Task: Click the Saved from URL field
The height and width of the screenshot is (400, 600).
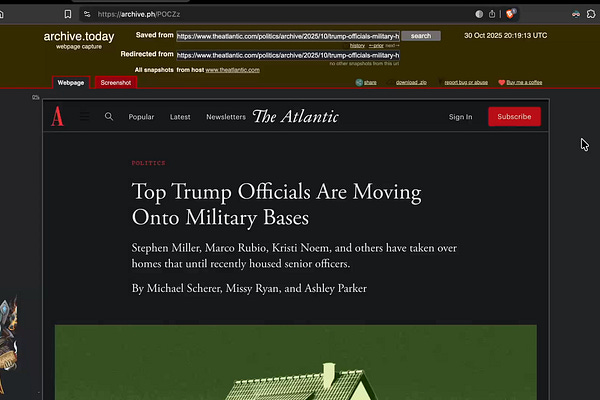Action: [288, 36]
